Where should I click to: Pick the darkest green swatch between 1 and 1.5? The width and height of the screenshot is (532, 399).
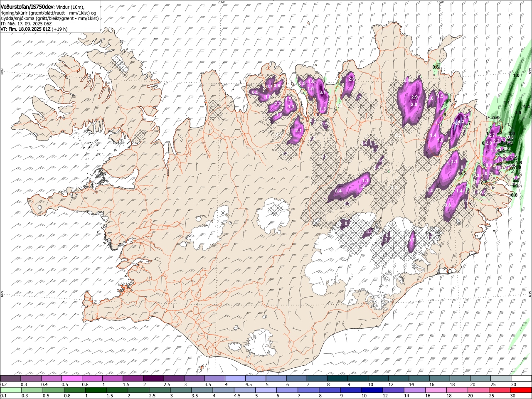pos(96,390)
